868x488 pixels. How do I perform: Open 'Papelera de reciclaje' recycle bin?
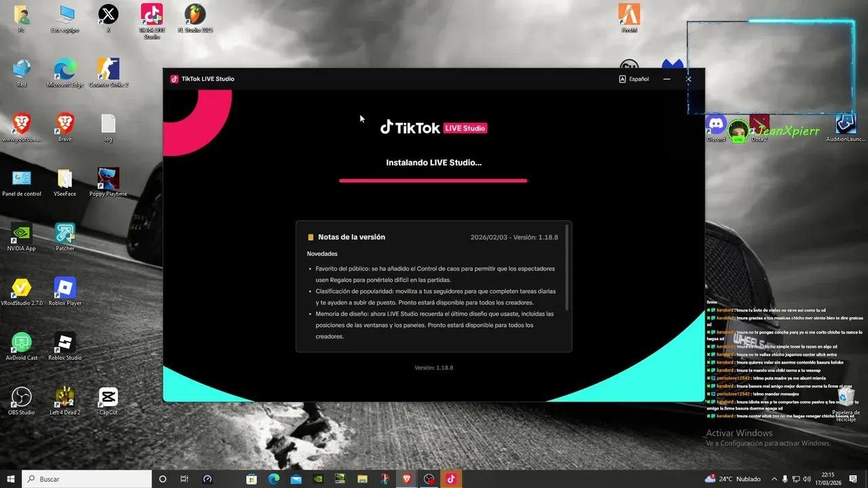(846, 405)
